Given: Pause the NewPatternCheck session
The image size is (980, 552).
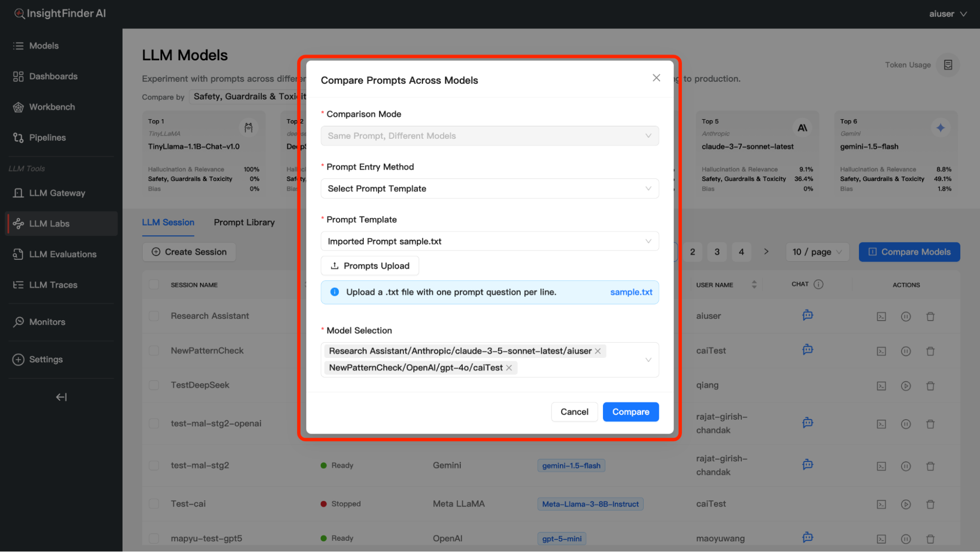Looking at the screenshot, I should point(905,351).
